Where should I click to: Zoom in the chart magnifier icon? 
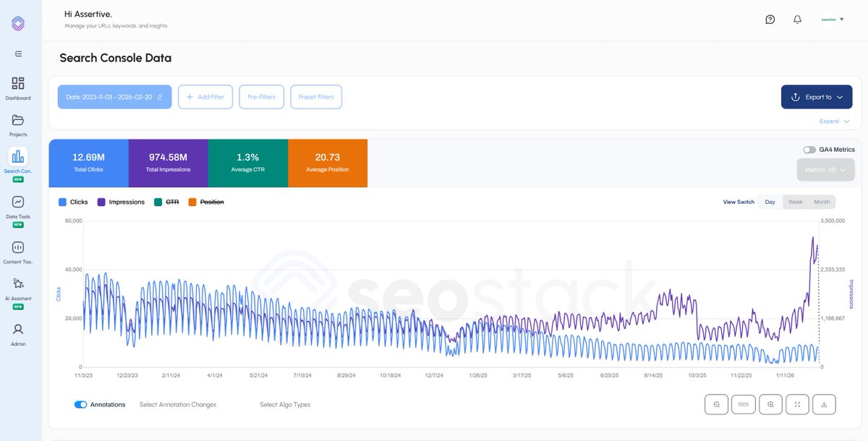click(x=770, y=404)
